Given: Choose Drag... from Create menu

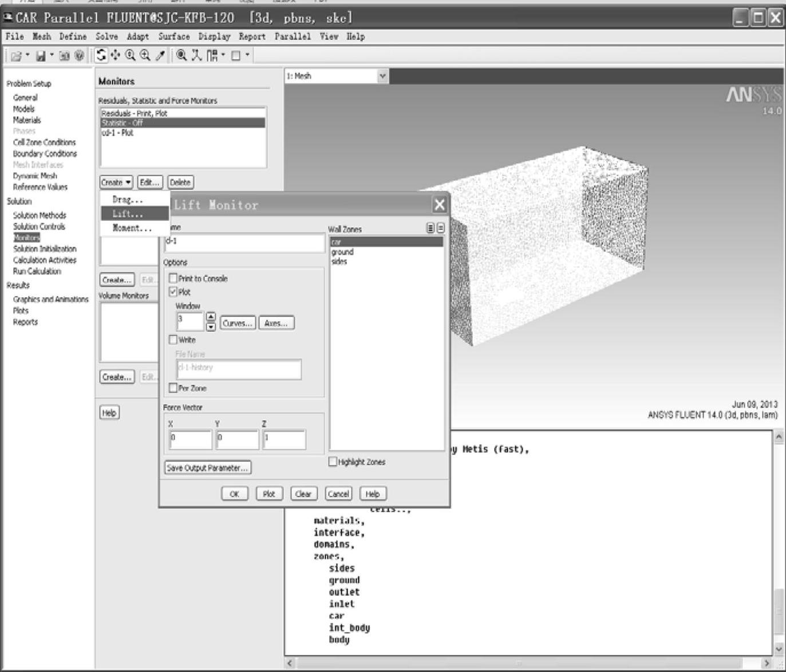Looking at the screenshot, I should coord(135,200).
